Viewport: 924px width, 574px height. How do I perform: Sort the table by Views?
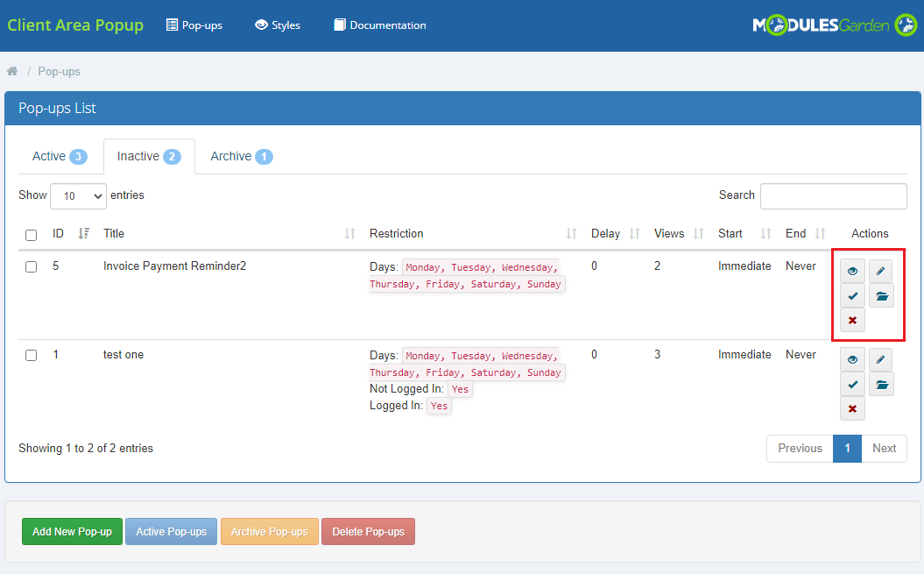click(x=698, y=234)
